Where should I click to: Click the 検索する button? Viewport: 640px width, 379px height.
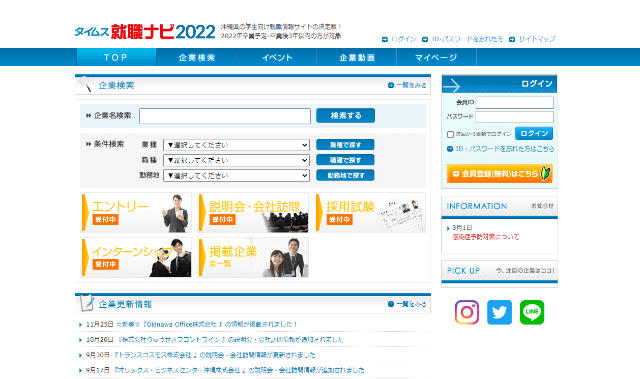(345, 115)
